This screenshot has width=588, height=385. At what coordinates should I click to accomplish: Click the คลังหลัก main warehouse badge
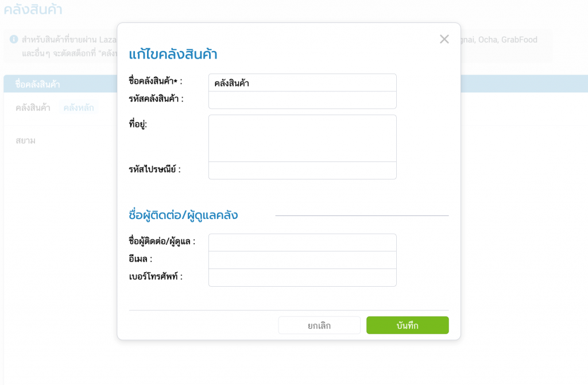pos(79,107)
